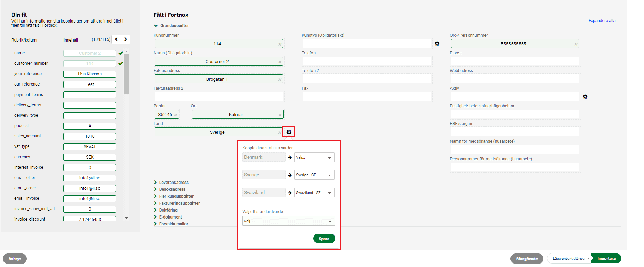Expand Fler kunduppgifter section
This screenshot has width=644, height=267.
click(x=174, y=196)
